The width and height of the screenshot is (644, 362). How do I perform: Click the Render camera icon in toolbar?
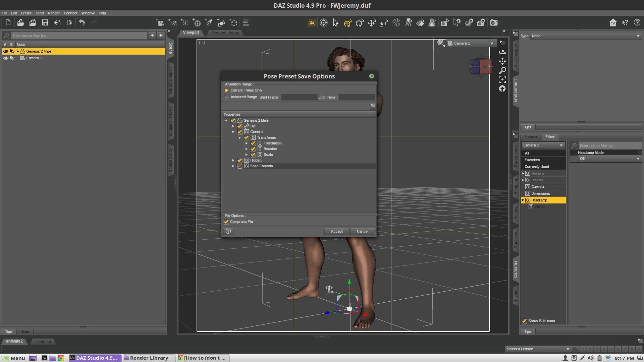(494, 23)
